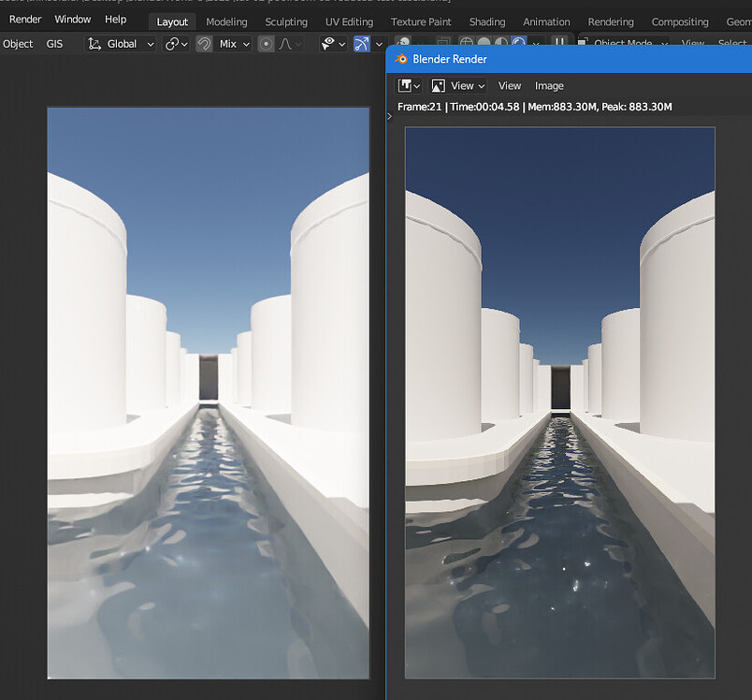Viewport: 752px width, 700px height.
Task: Open the View menu in Blender Render window
Action: click(x=510, y=86)
